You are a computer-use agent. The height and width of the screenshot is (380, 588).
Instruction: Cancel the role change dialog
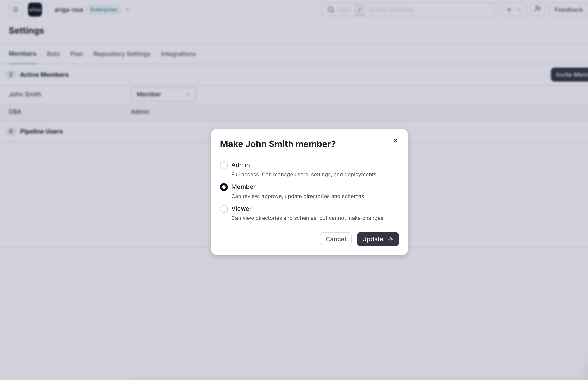[x=336, y=239]
